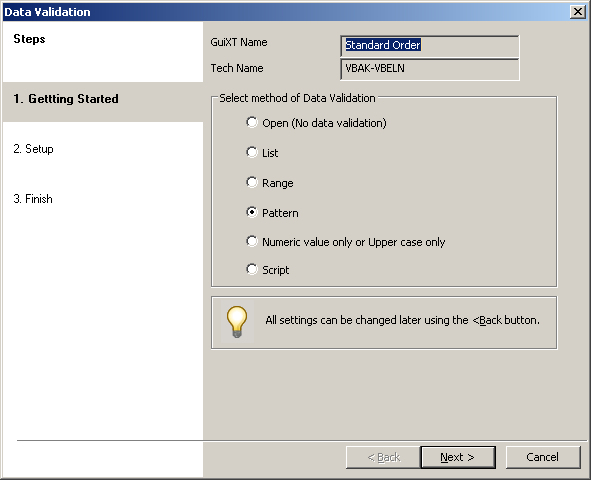Click the Steps heading in sidebar
This screenshot has width=591, height=480.
(x=29, y=39)
